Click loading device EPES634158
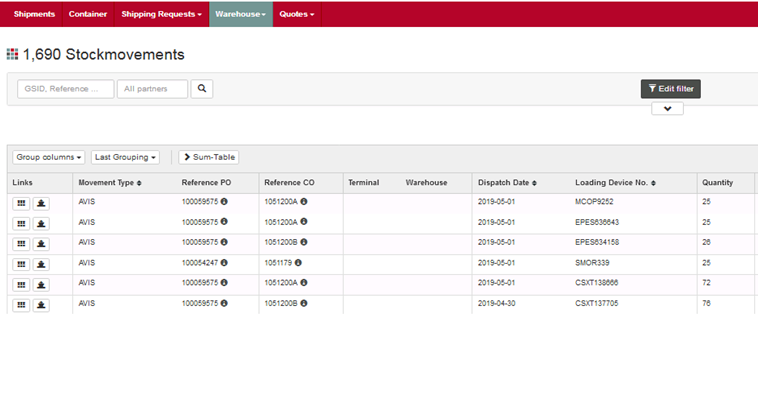Viewport: 758px width, 414px height. tap(597, 242)
